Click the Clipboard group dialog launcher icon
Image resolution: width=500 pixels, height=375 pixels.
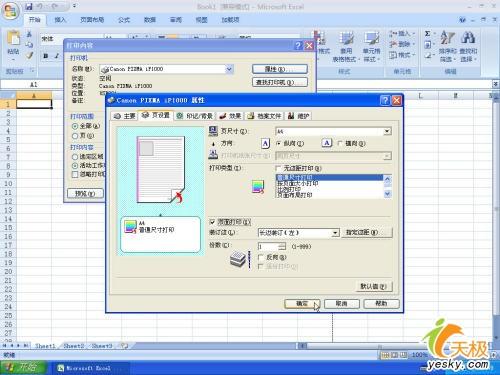click(32, 70)
